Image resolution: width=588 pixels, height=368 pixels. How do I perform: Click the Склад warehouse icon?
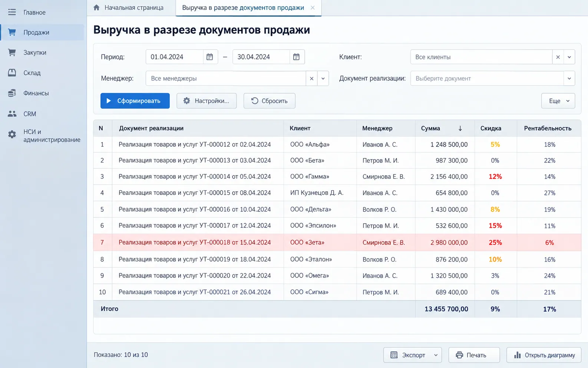coord(12,73)
